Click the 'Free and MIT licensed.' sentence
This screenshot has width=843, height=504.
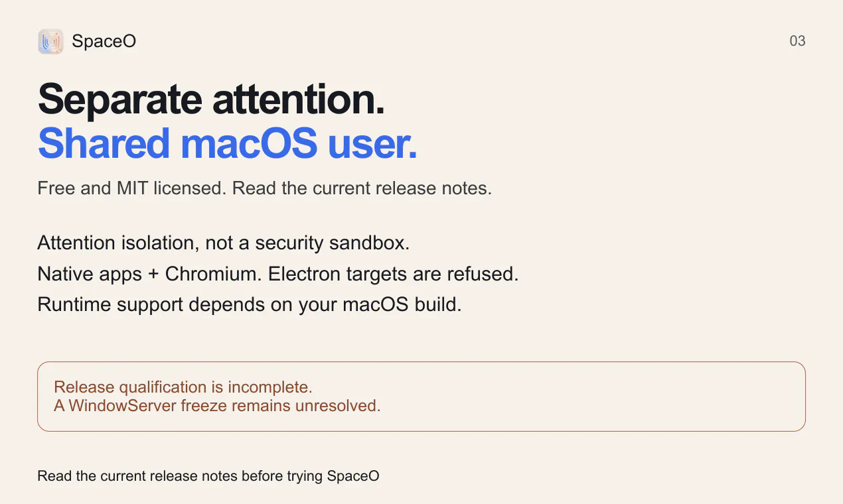132,188
